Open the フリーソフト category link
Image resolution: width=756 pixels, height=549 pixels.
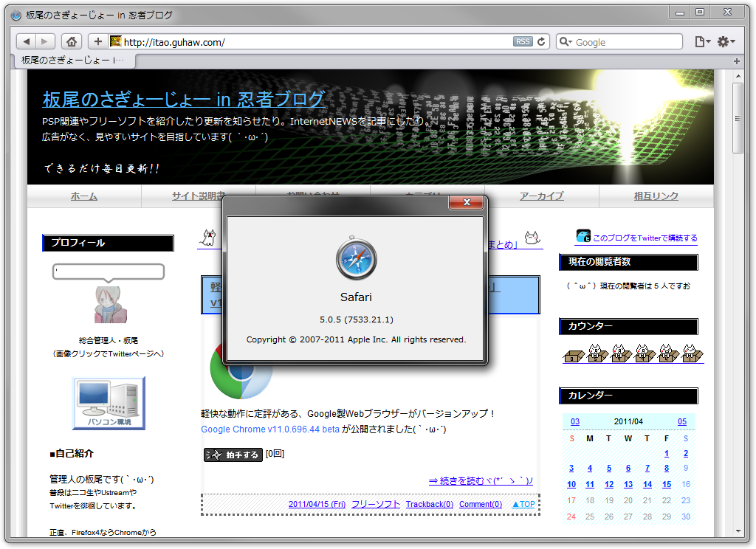376,504
